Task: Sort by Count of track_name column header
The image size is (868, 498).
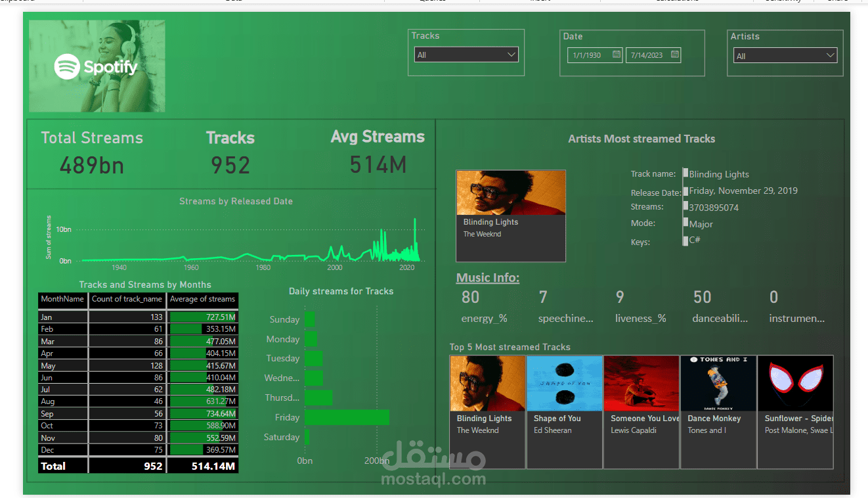Action: (127, 299)
